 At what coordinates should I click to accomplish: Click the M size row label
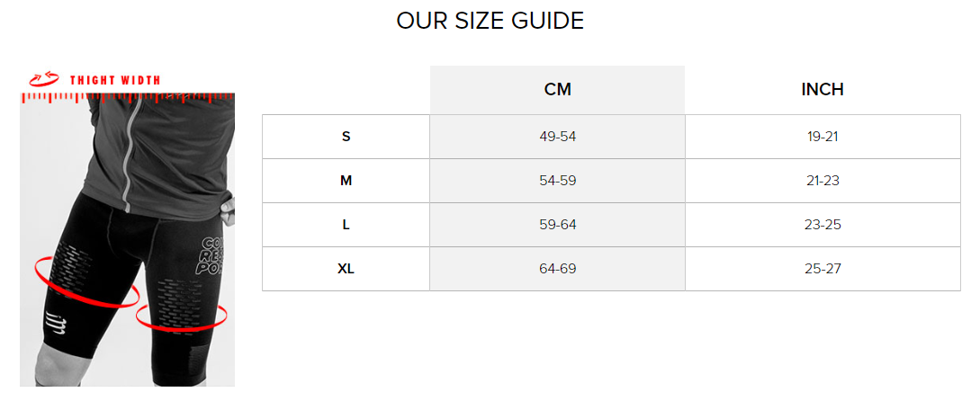346,181
